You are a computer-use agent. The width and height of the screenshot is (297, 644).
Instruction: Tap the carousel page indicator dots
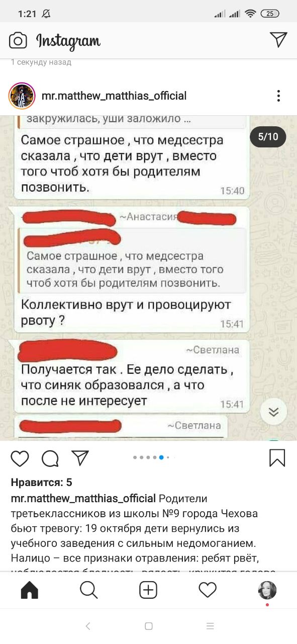coord(151,457)
